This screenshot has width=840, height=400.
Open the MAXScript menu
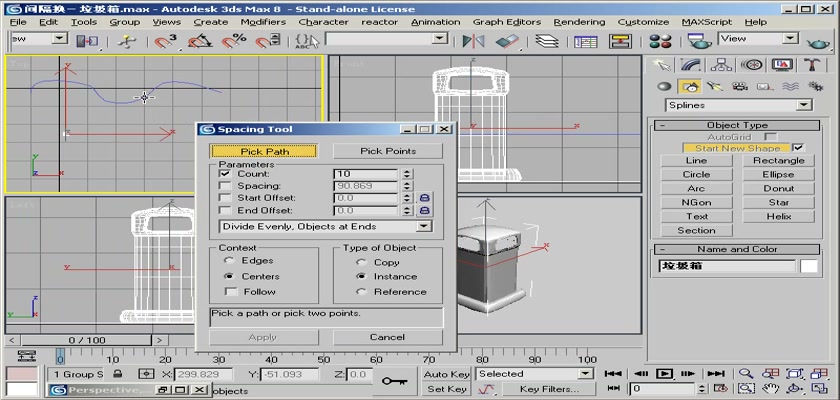click(707, 22)
